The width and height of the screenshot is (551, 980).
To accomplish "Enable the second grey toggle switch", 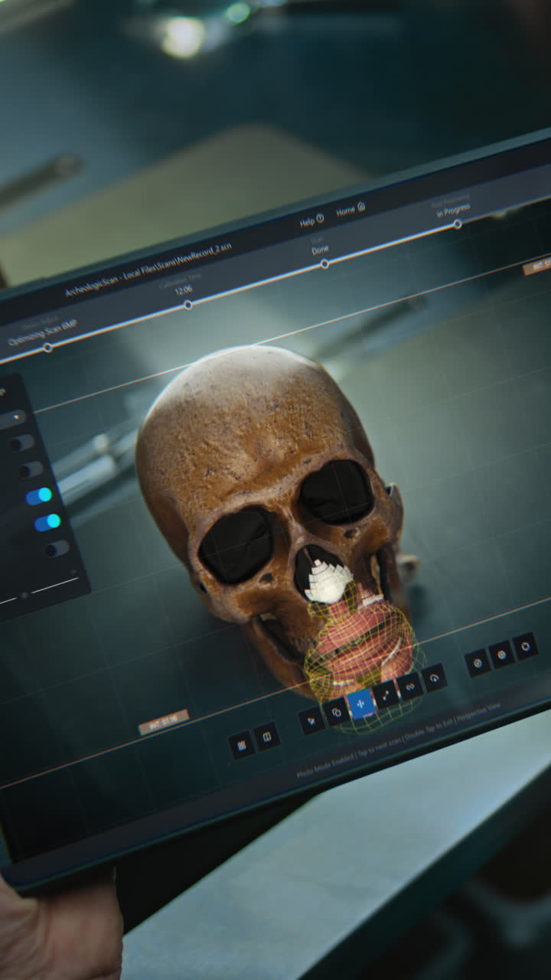I will pyautogui.click(x=31, y=469).
